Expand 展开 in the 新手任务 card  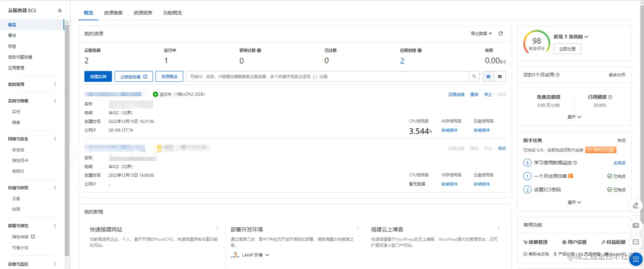(x=574, y=202)
